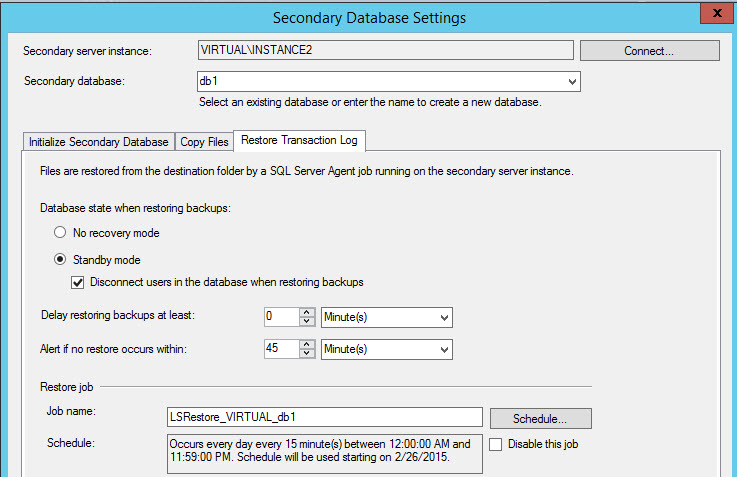Click the Secondary server instance field
Viewport: 737px width, 477px height.
pos(385,50)
